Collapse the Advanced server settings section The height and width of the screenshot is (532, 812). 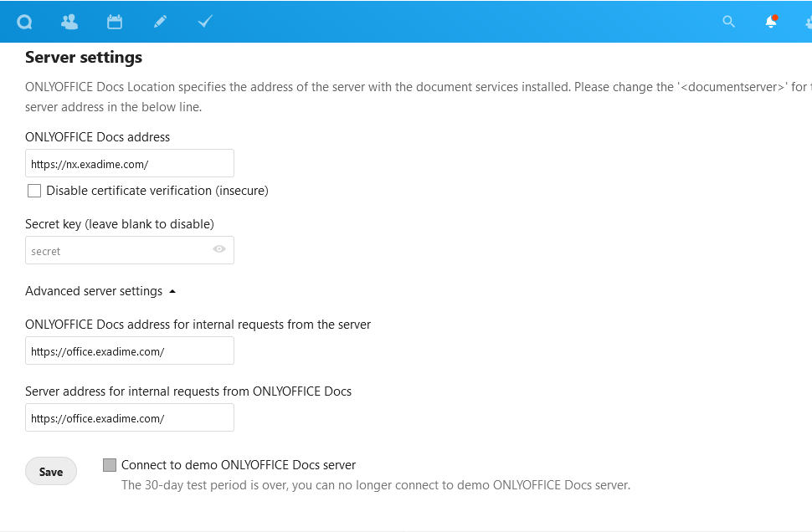click(100, 291)
